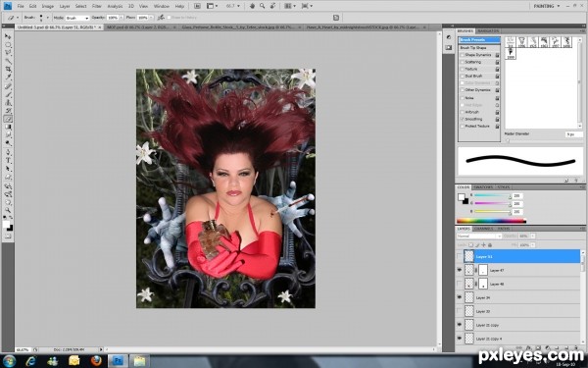The width and height of the screenshot is (588, 368).
Task: Select the Move tool
Action: click(8, 36)
